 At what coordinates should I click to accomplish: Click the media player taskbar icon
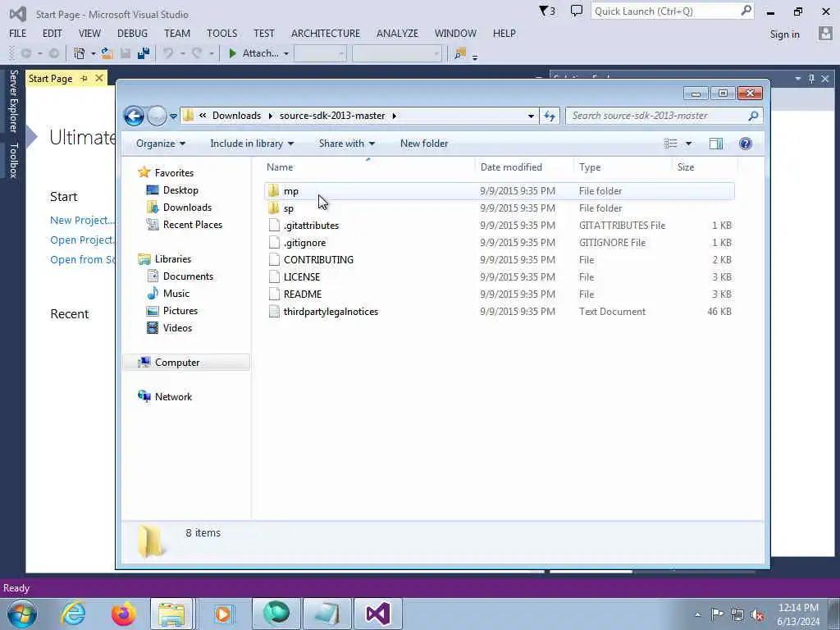pos(223,614)
